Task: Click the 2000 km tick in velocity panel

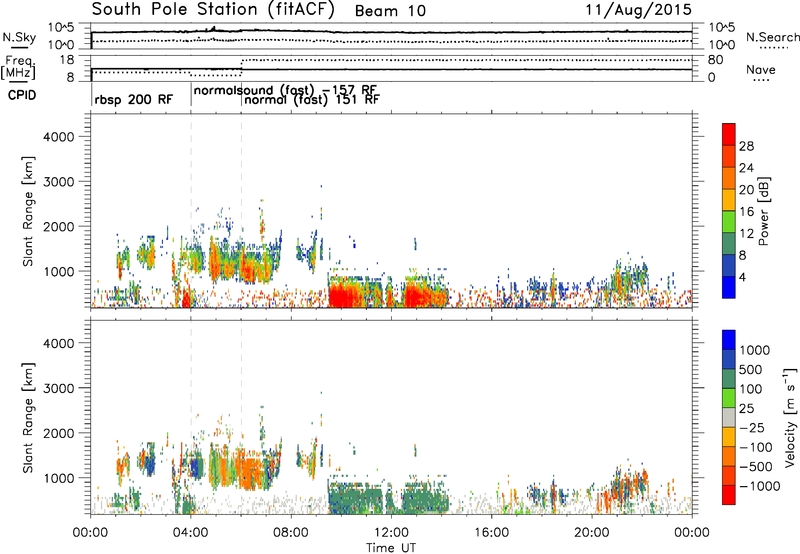Action: (58, 433)
